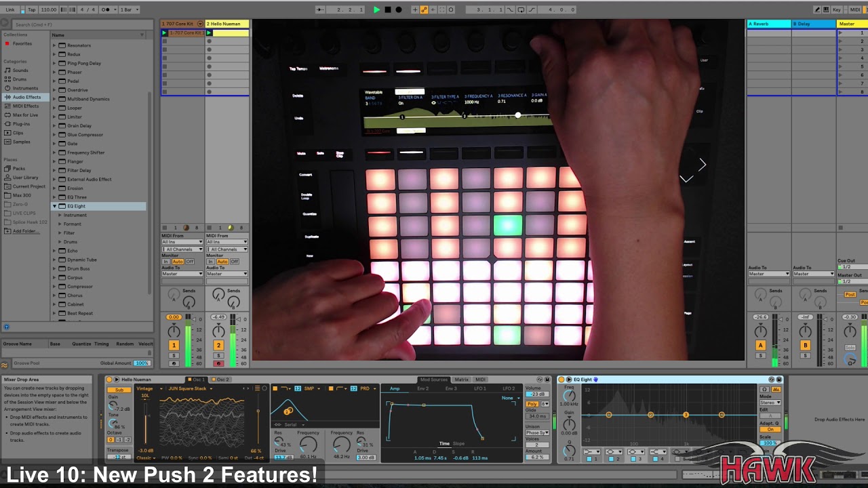Switch to the Osc 2 tab

point(222,380)
